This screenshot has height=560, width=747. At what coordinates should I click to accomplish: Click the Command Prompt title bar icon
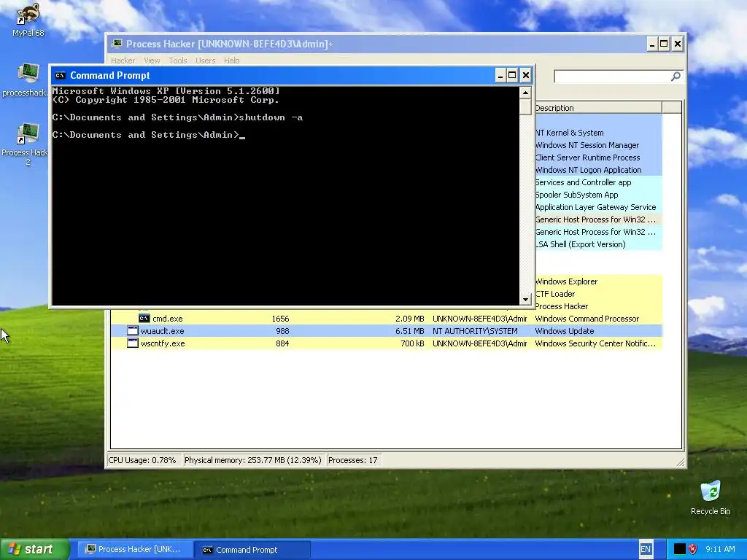[60, 75]
